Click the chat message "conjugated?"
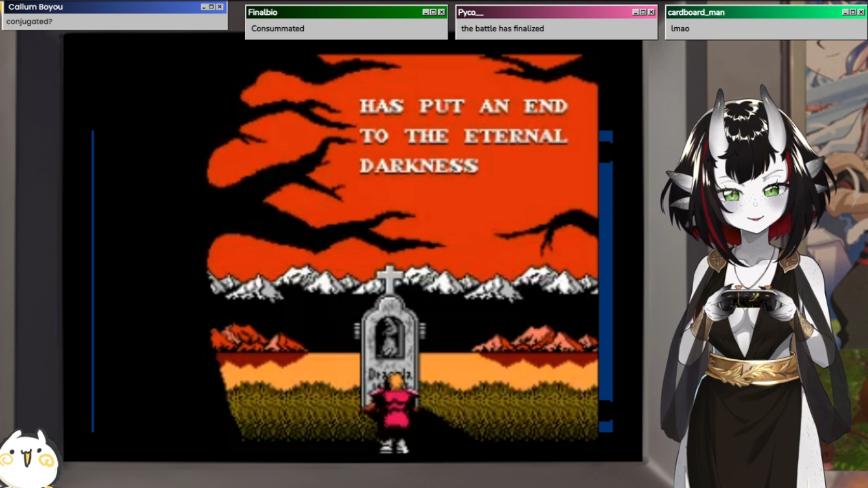This screenshot has height=488, width=868. pyautogui.click(x=29, y=22)
